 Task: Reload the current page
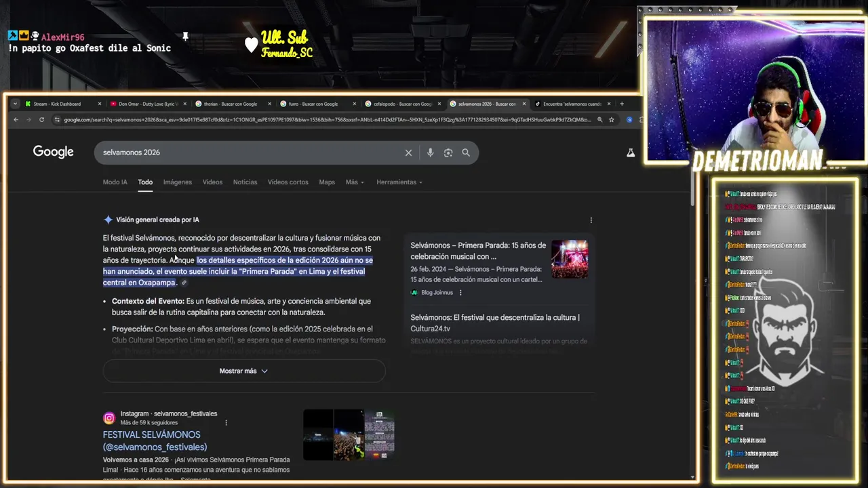point(41,120)
